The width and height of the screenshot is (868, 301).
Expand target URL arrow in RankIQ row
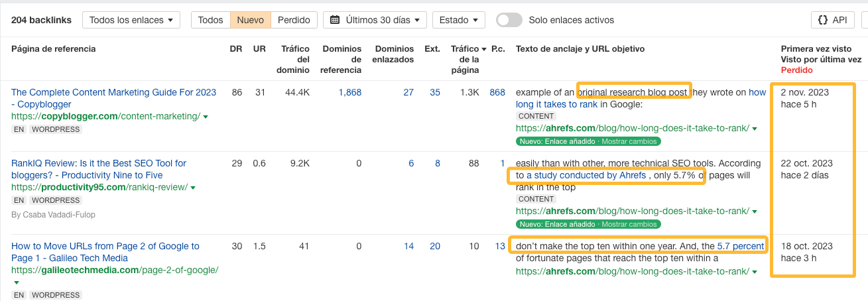(755, 211)
